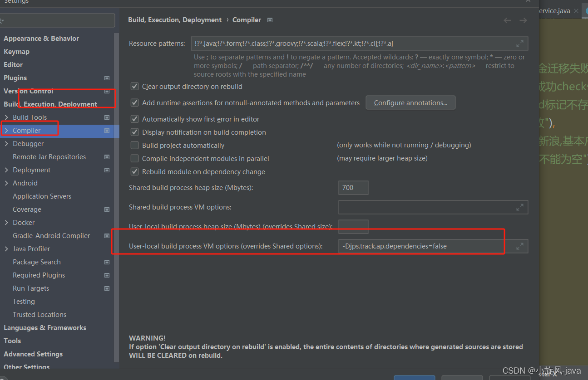Select the Coverage settings page
The image size is (588, 380).
tap(27, 209)
